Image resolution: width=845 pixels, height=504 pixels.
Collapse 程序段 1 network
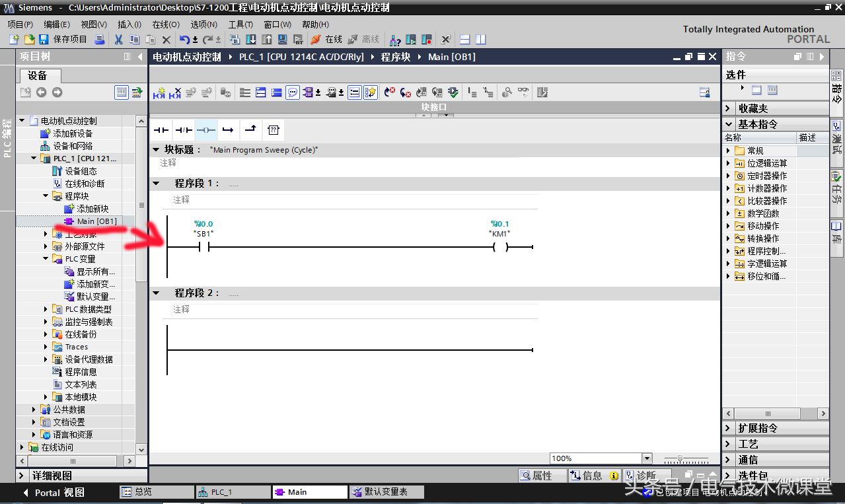(x=156, y=183)
